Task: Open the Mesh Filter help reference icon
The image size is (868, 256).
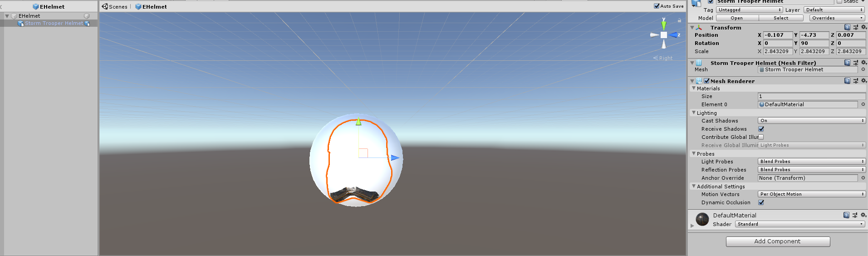Action: (847, 63)
